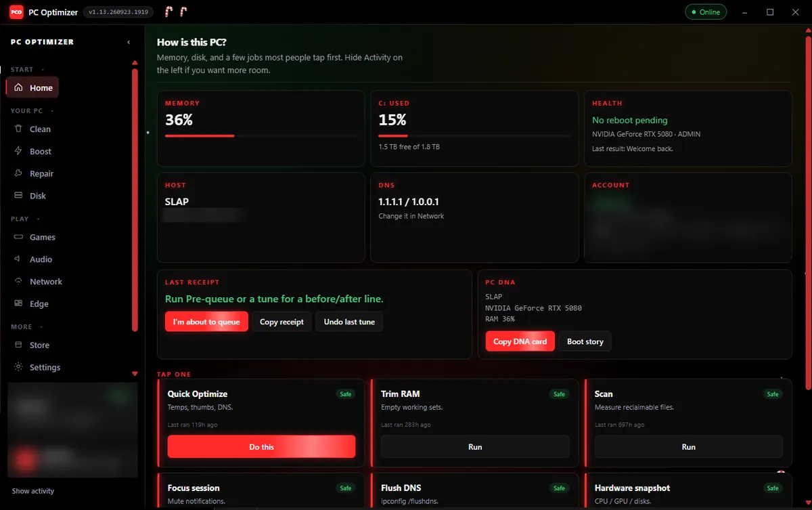Click Undo last tune button
This screenshot has width=812, height=510.
tap(349, 322)
